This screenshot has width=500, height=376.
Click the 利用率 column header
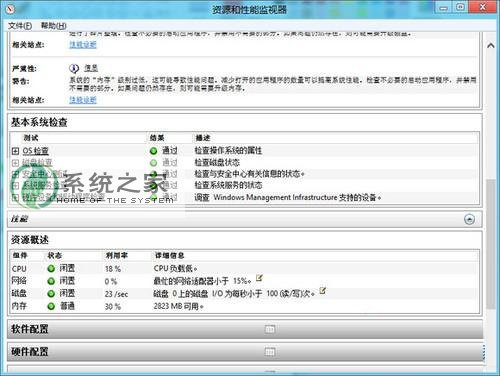pyautogui.click(x=117, y=256)
